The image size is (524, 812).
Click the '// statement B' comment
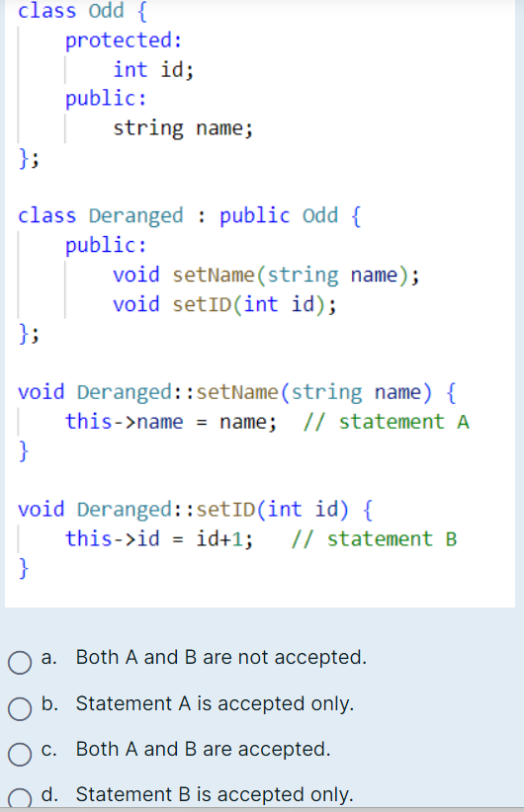[x=374, y=539]
